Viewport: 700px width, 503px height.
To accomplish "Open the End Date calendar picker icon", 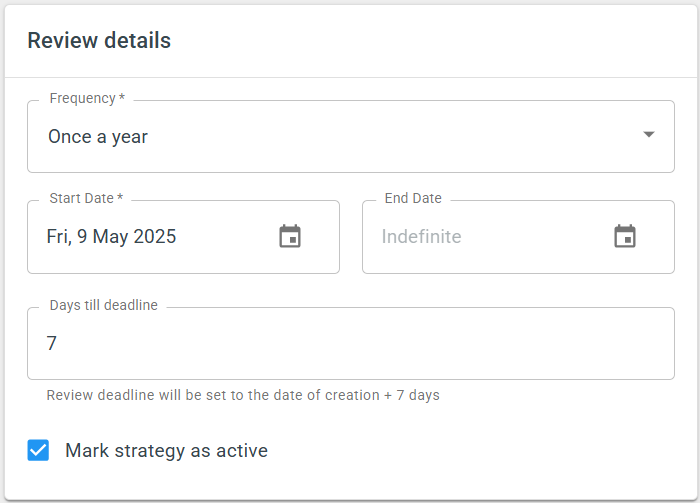I will coord(625,236).
